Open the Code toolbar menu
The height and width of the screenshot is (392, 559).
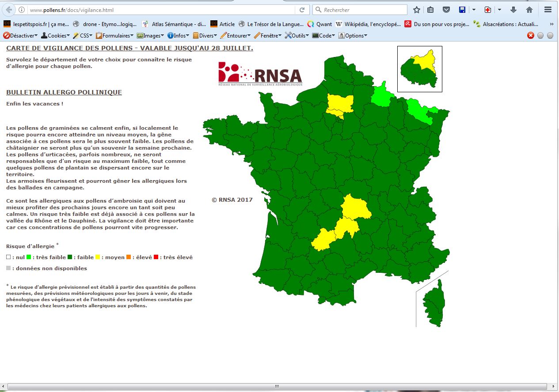(x=324, y=36)
